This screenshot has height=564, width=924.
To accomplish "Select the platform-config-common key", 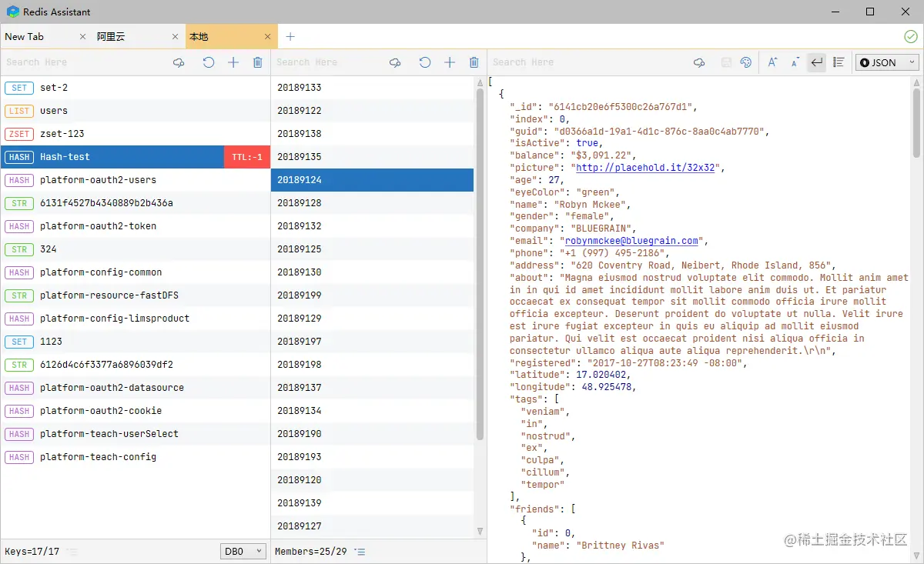I will (x=135, y=272).
